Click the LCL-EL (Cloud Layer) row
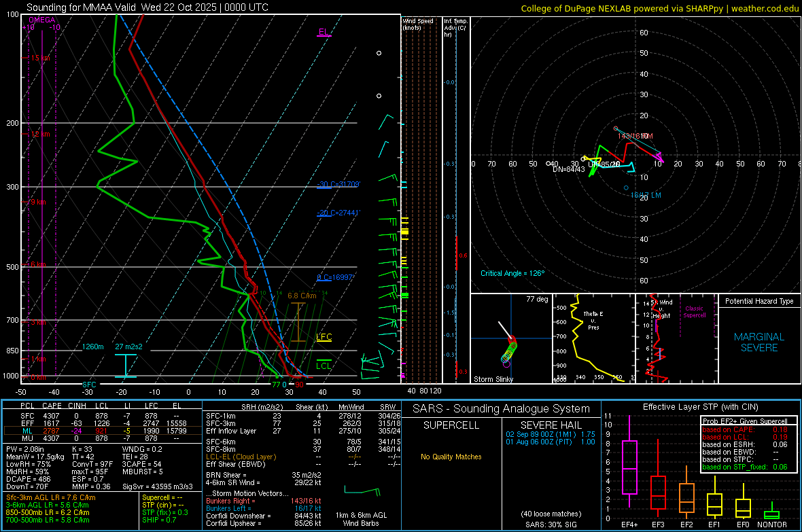The image size is (802, 532). [303, 457]
